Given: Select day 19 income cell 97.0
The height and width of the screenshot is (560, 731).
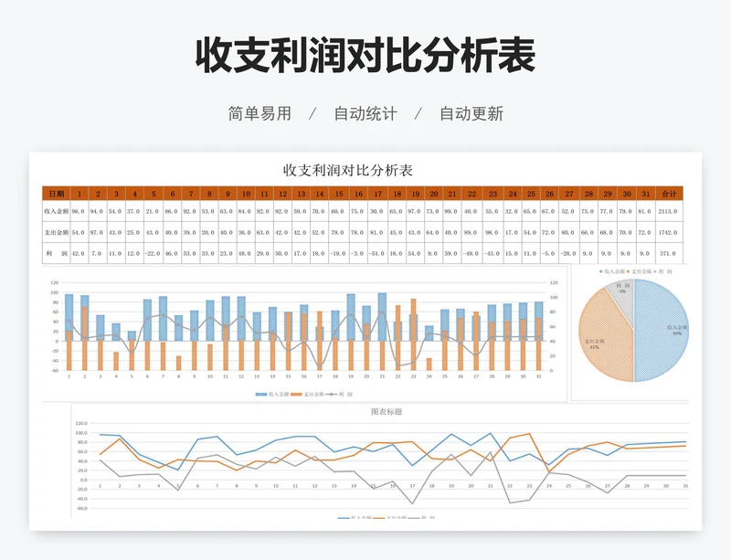Looking at the screenshot, I should pyautogui.click(x=415, y=211).
